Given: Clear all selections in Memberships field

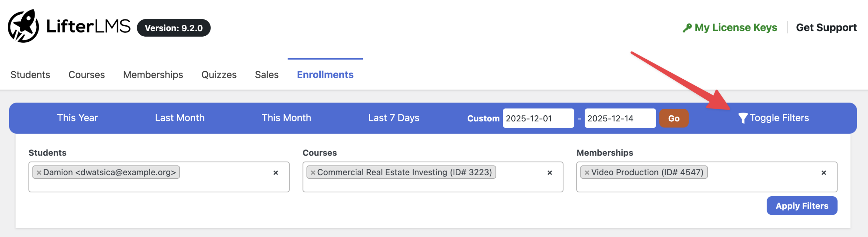Looking at the screenshot, I should (x=824, y=173).
